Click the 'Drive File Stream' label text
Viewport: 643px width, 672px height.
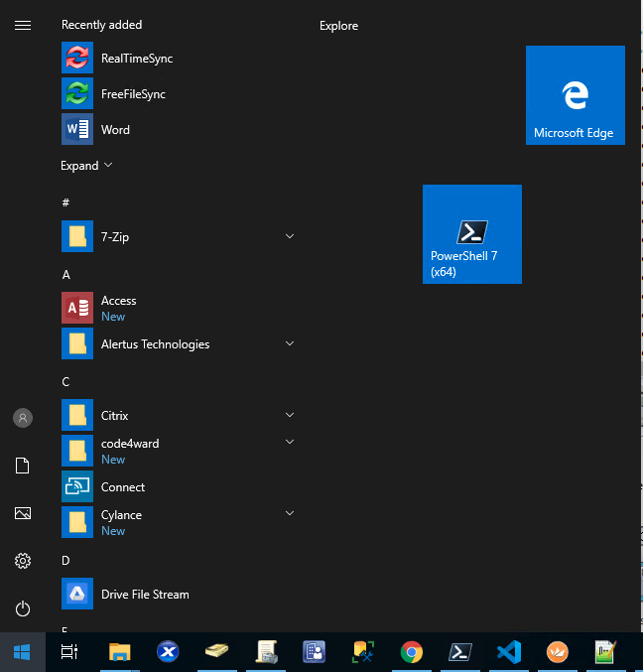[x=145, y=595]
